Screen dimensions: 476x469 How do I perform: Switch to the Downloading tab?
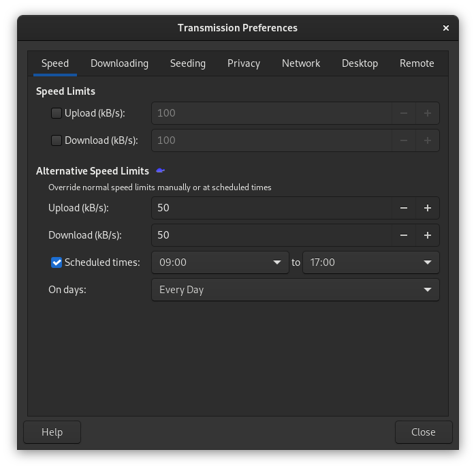pyautogui.click(x=119, y=63)
